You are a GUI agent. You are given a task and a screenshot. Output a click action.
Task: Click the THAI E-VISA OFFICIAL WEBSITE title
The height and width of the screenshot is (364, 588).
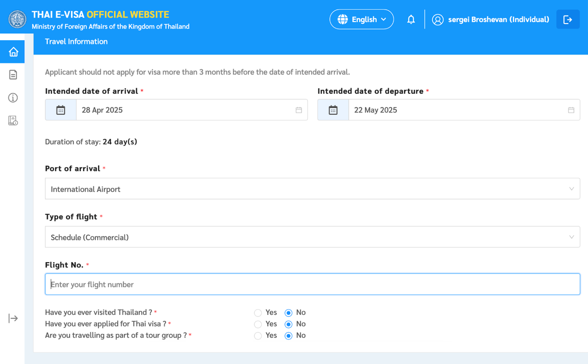[100, 15]
